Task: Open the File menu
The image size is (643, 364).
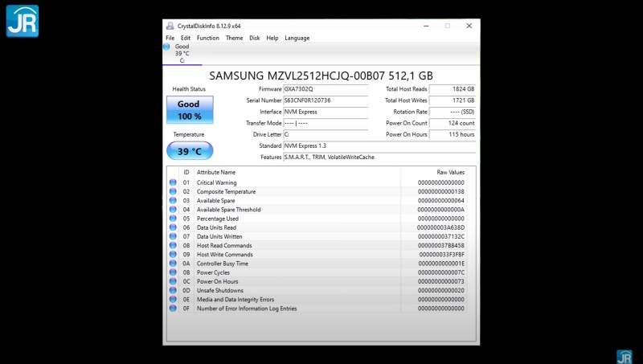Action: pos(170,38)
